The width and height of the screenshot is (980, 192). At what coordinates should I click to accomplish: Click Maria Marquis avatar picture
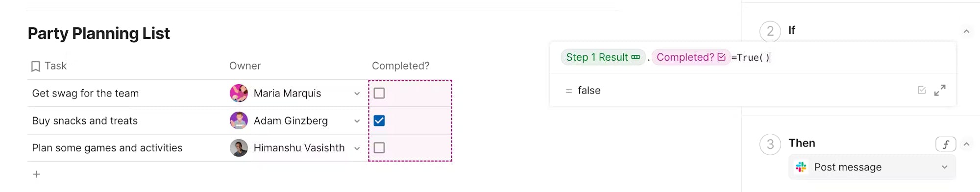(239, 93)
